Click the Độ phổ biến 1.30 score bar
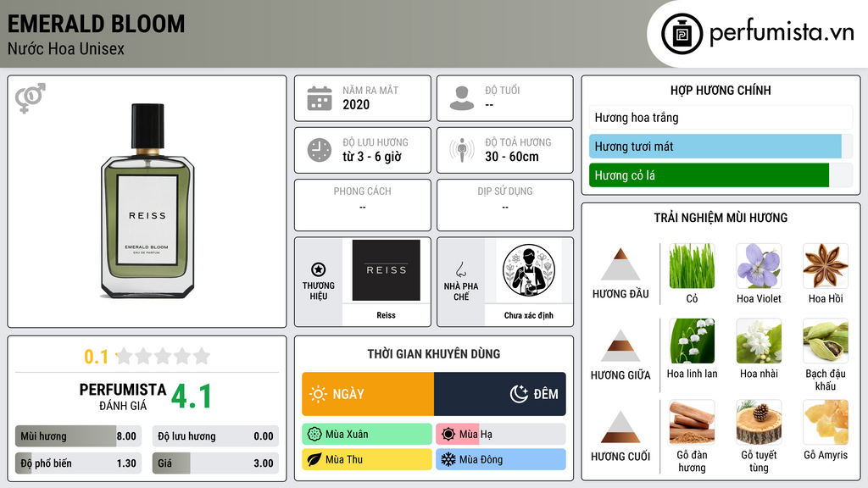 point(78,463)
